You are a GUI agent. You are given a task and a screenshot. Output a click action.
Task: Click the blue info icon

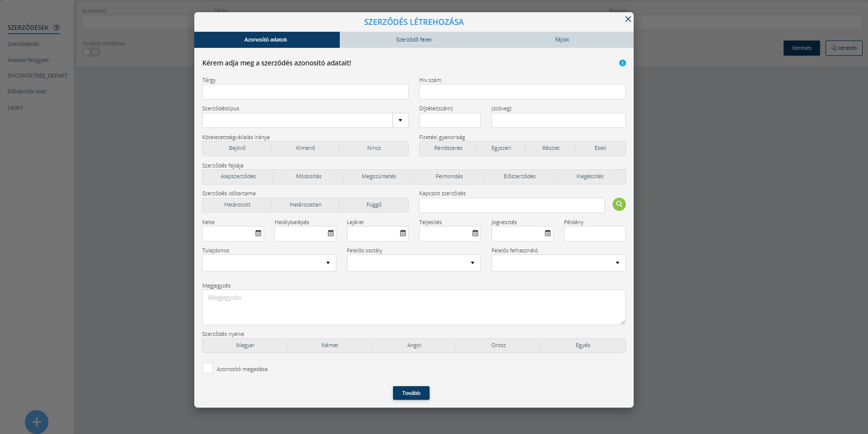tap(622, 63)
